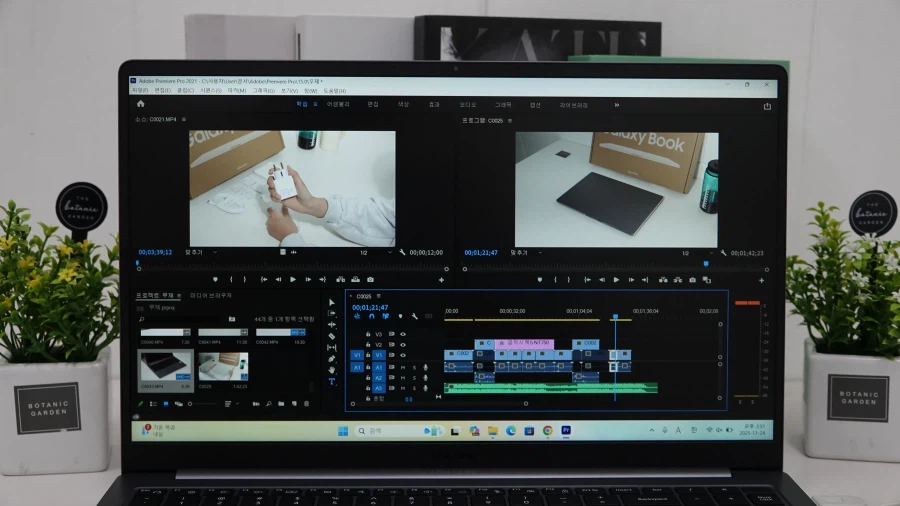Select the Razor tool
This screenshot has height=506, width=900.
(332, 336)
